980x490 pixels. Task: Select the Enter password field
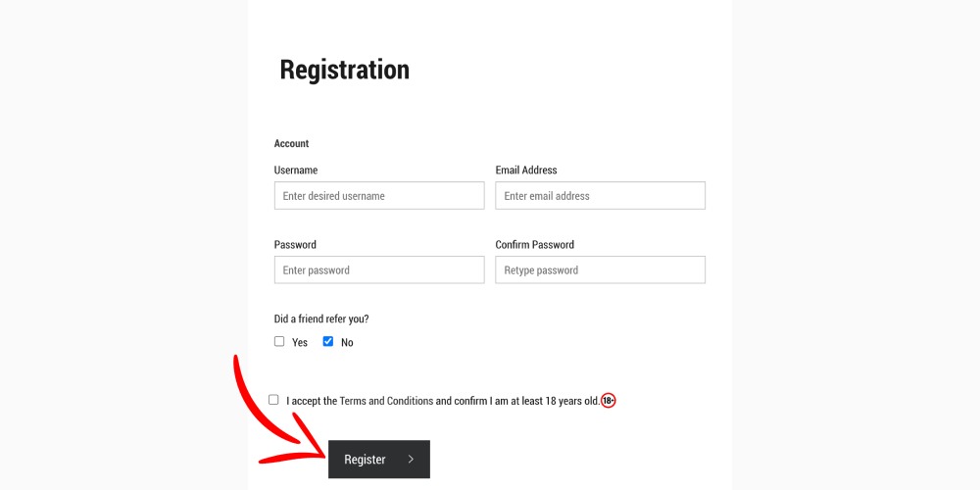(x=379, y=270)
